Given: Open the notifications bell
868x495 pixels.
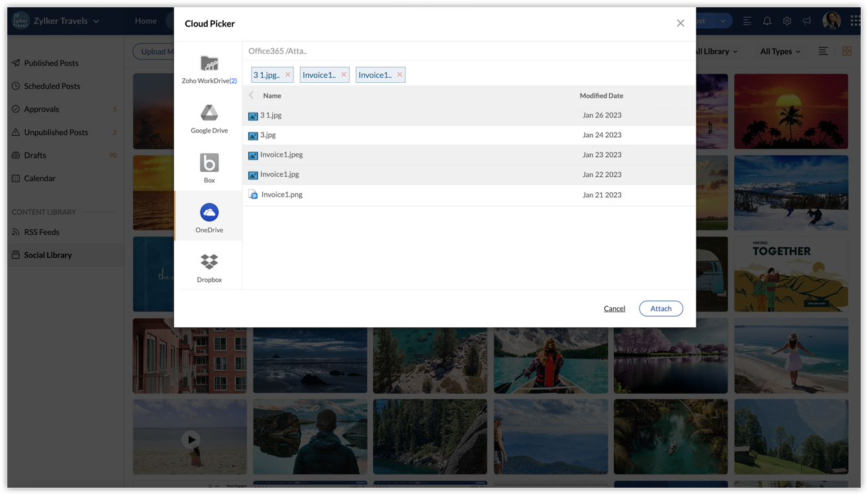Looking at the screenshot, I should [x=767, y=21].
